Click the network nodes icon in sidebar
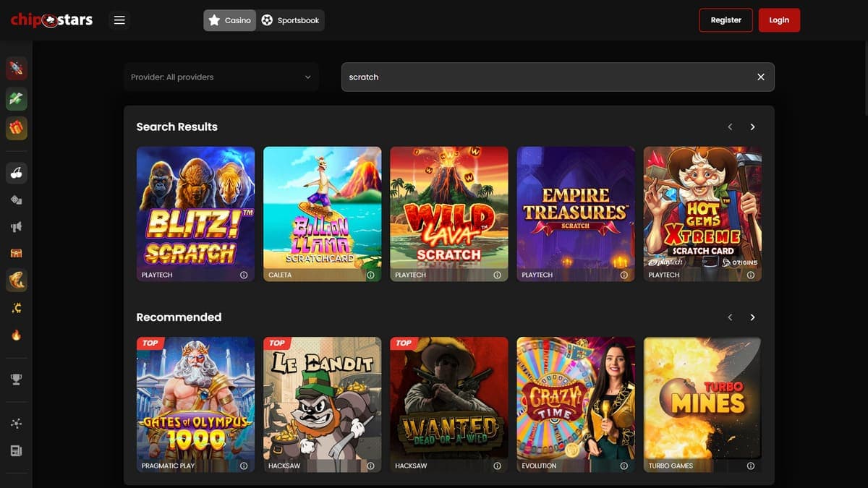The height and width of the screenshot is (488, 868). coord(16,424)
